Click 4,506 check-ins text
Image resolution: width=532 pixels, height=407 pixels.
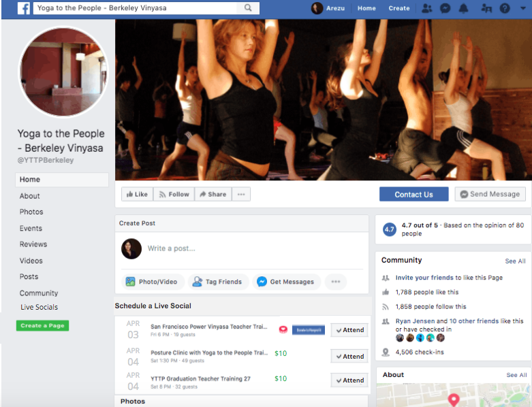(x=420, y=352)
